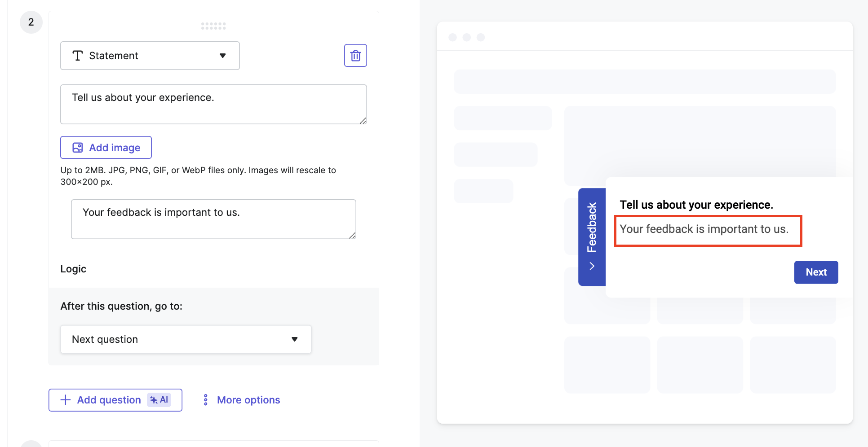Focus the 'Your feedback is important' description field
The width and height of the screenshot is (868, 447).
click(x=213, y=219)
